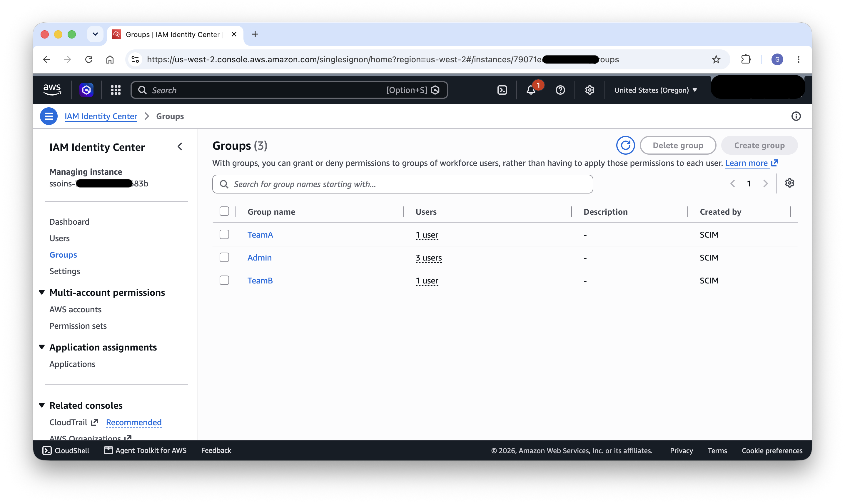Click the IAM Identity Center breadcrumb link
This screenshot has height=504, width=845.
101,116
